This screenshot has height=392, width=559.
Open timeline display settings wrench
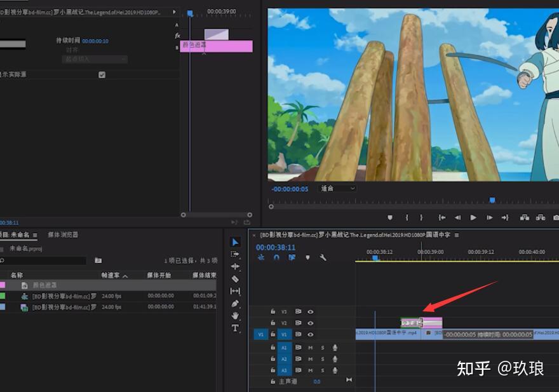point(323,257)
